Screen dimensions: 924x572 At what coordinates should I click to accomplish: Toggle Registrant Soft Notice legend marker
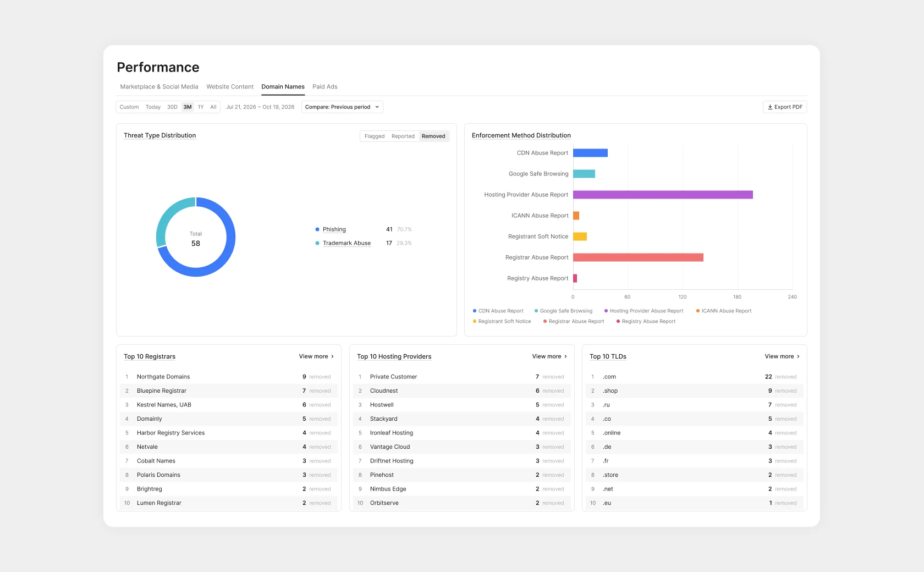475,321
